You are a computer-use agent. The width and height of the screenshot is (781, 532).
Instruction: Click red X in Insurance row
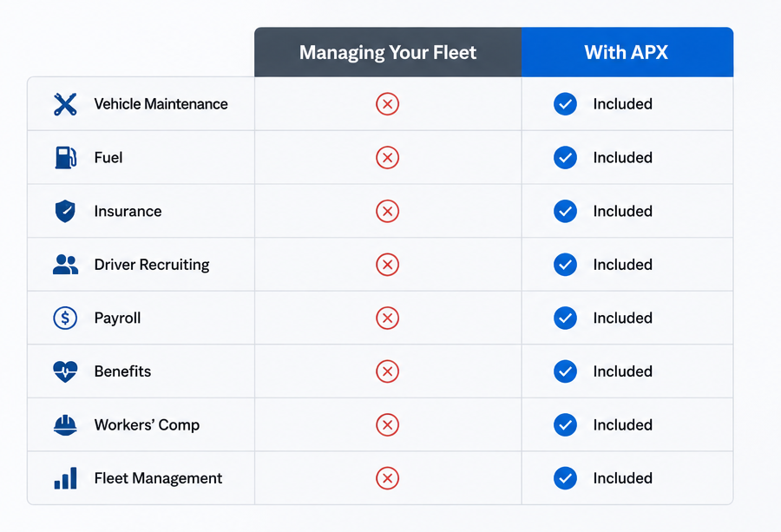point(388,211)
